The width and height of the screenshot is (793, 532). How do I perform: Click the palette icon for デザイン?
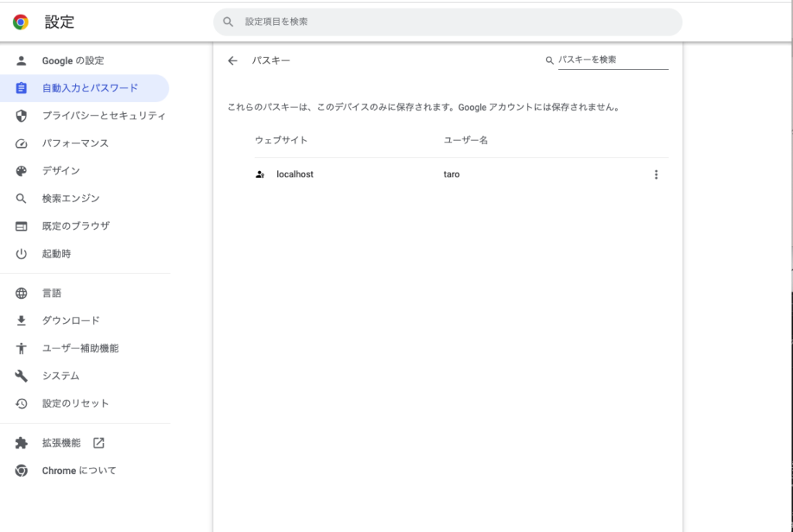(x=21, y=171)
